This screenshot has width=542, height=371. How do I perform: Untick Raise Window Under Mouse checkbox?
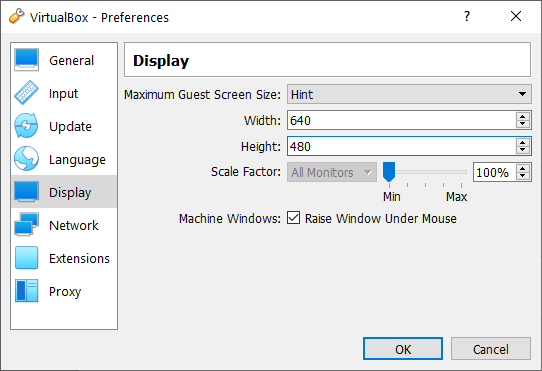[x=293, y=218]
